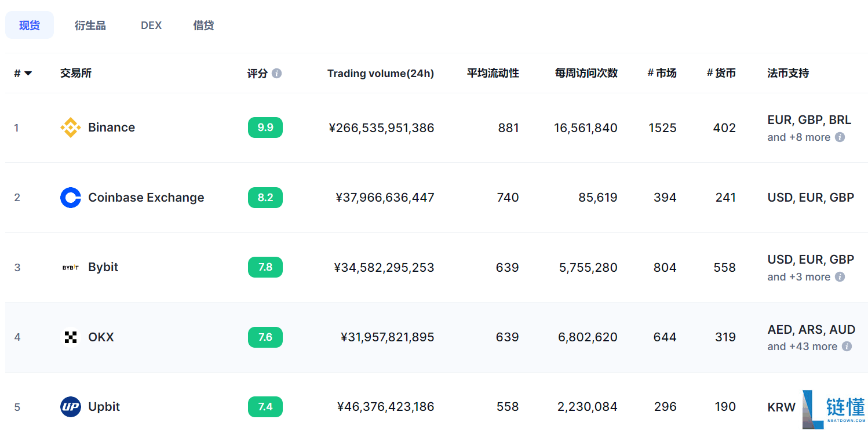Toggle the # rank sort arrow
This screenshot has width=868, height=430.
click(x=28, y=74)
